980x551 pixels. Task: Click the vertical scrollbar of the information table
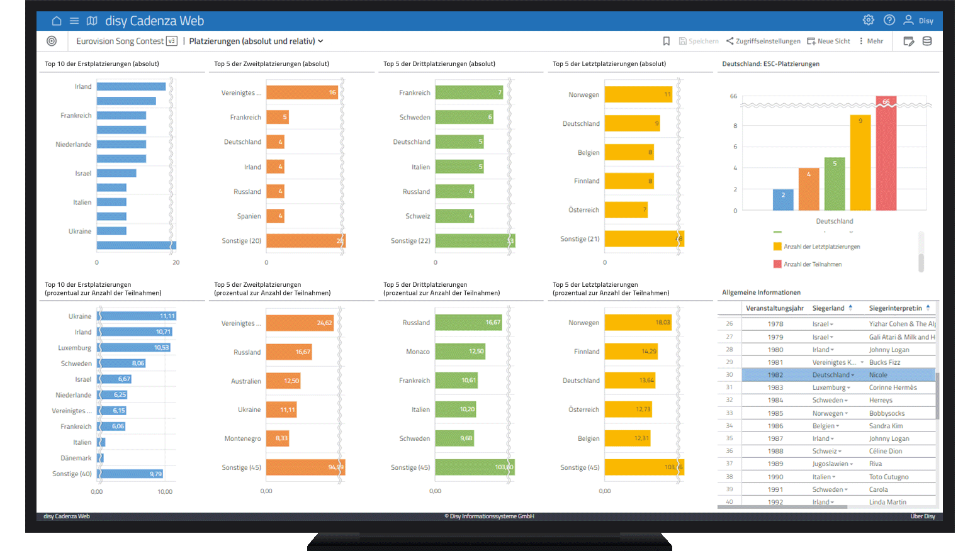pos(937,395)
